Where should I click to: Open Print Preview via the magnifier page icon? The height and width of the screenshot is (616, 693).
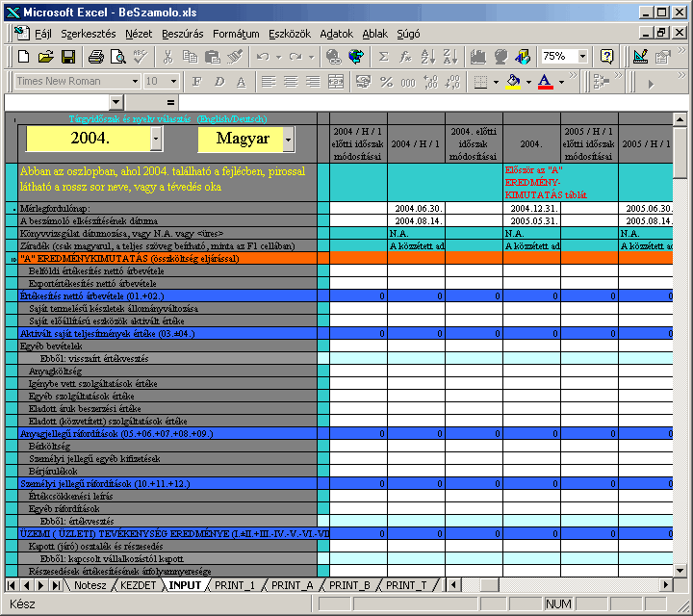click(x=117, y=57)
